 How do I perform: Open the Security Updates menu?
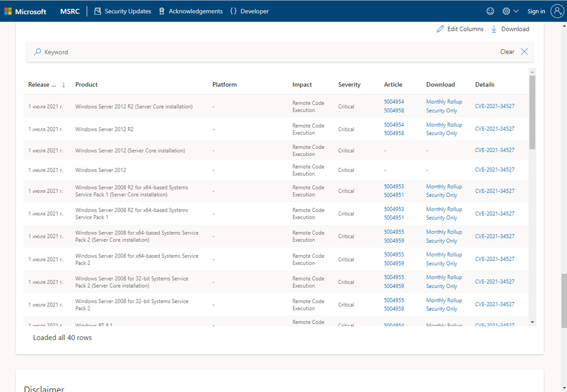pos(123,11)
